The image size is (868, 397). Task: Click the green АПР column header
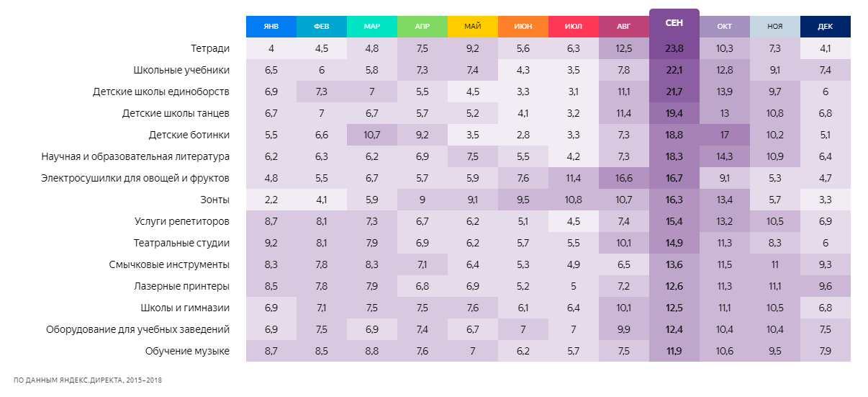coord(422,26)
